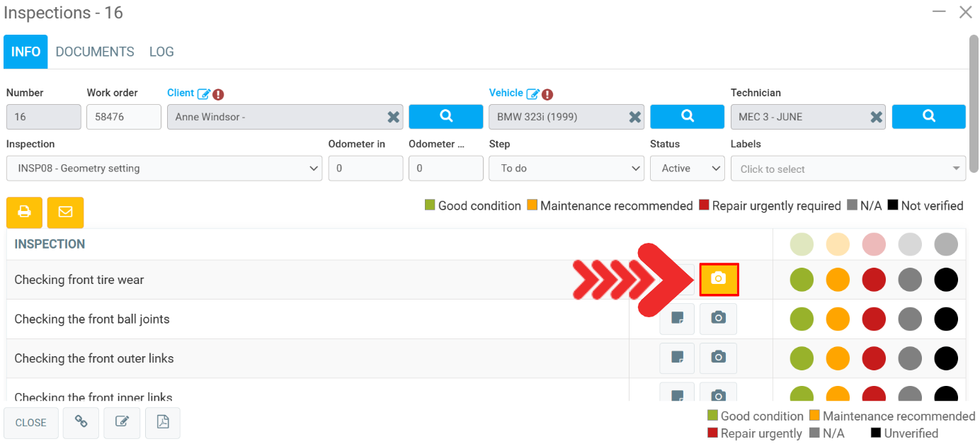Screen dimensions: 980x444
Task: Click the CLOSE button
Action: click(31, 422)
